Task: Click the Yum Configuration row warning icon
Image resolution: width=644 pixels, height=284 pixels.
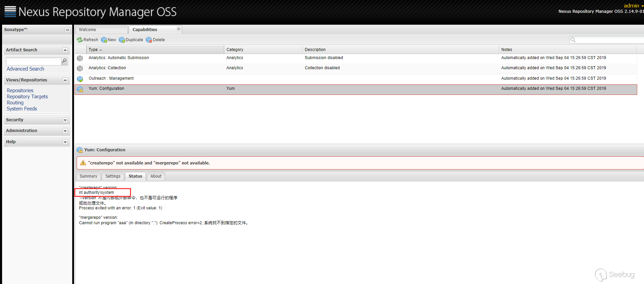Action: 80,89
